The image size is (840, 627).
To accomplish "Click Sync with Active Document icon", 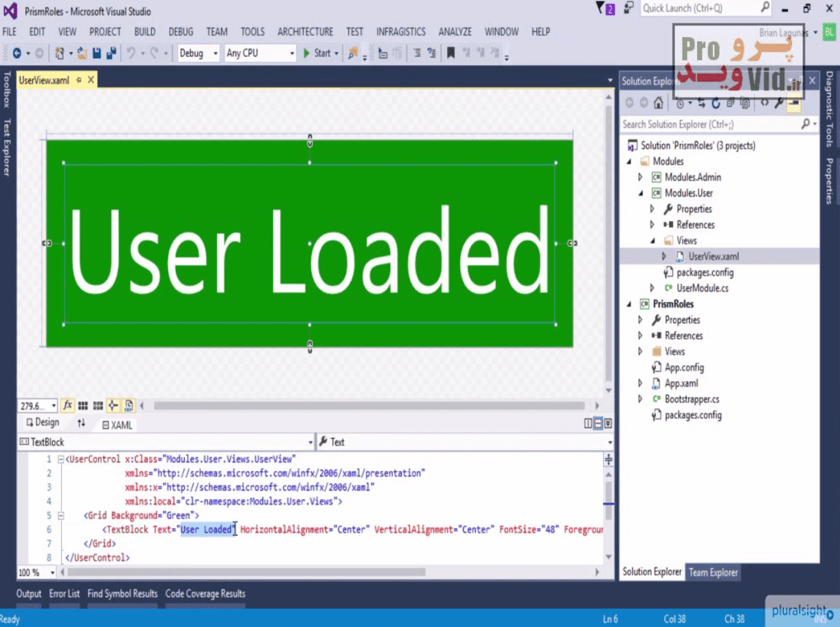I will 701,103.
